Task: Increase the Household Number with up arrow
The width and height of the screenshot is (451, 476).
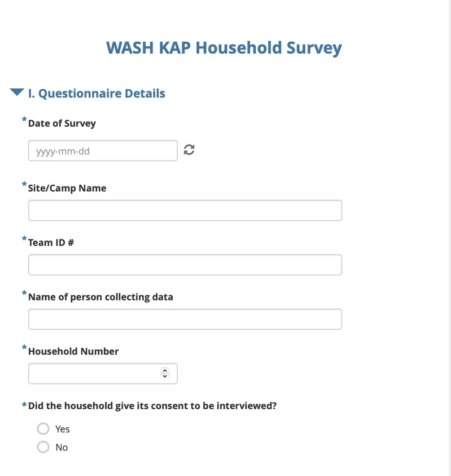Action: (165, 371)
